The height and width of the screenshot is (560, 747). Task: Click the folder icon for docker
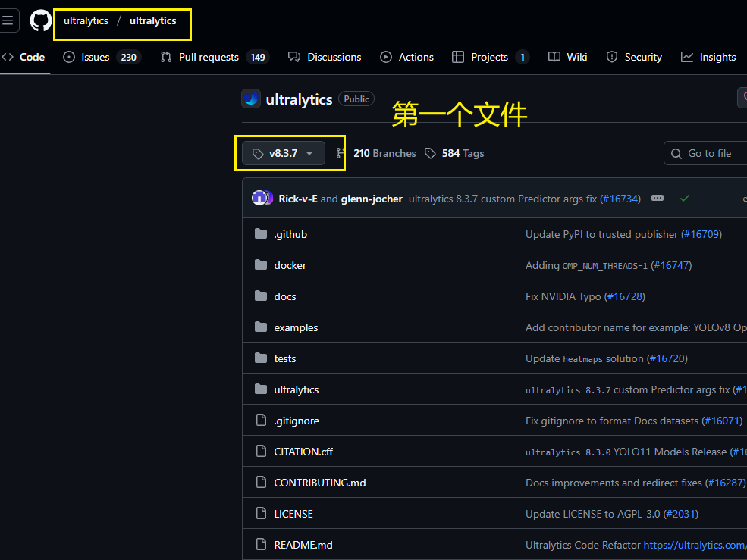[261, 264]
